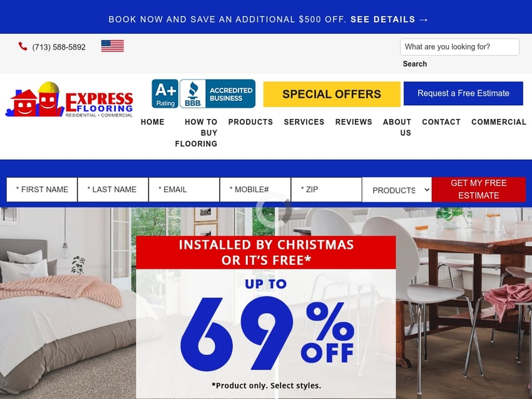This screenshot has width=532, height=399.
Task: Focus the 'What are you looking for?' field
Action: coord(459,47)
